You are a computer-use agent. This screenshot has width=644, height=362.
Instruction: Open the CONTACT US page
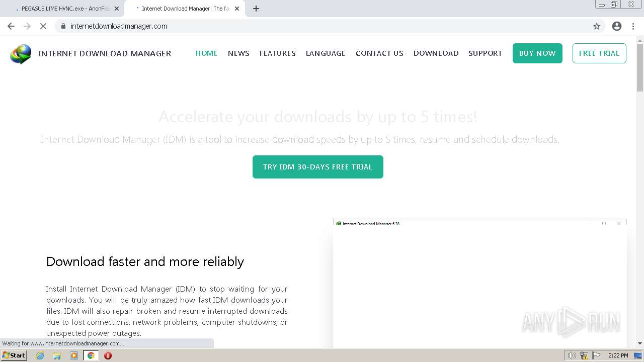coord(379,53)
